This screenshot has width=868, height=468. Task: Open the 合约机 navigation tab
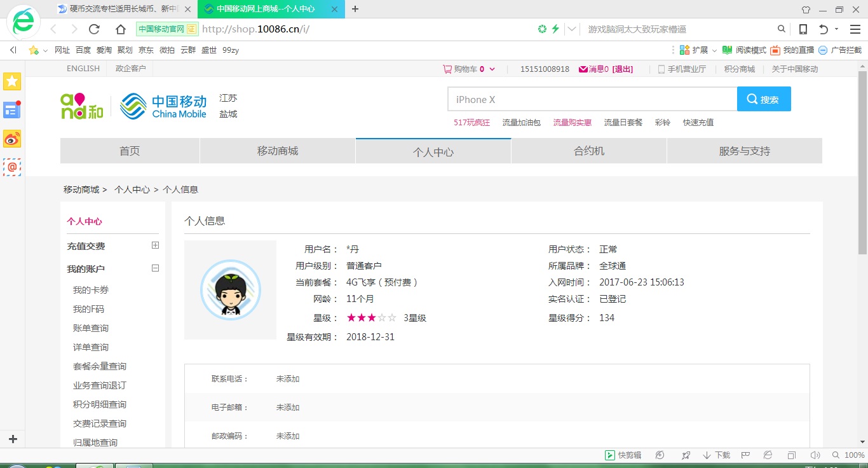588,151
